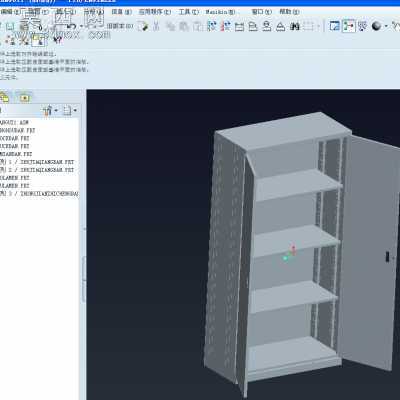400x400 pixels.
Task: Open the 分析 (Analysis) menu
Action: pyautogui.click(x=94, y=12)
